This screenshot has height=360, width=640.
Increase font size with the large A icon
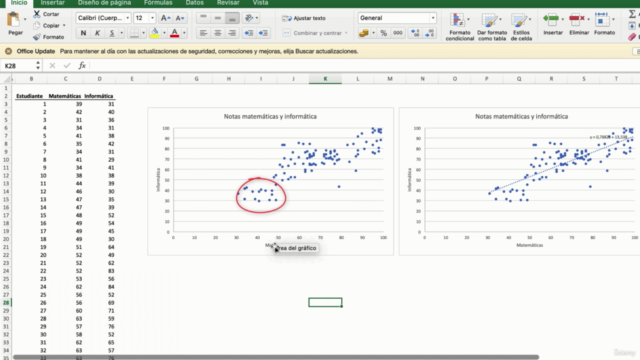coord(165,18)
